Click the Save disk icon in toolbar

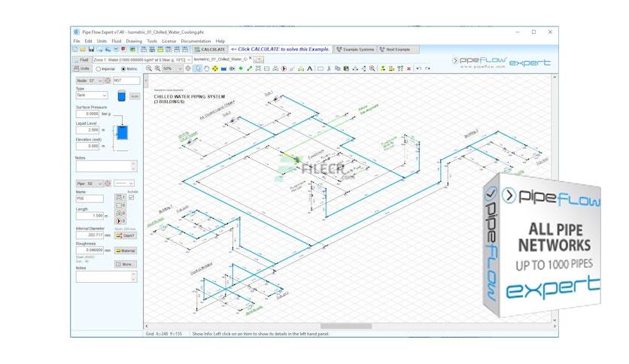91,50
